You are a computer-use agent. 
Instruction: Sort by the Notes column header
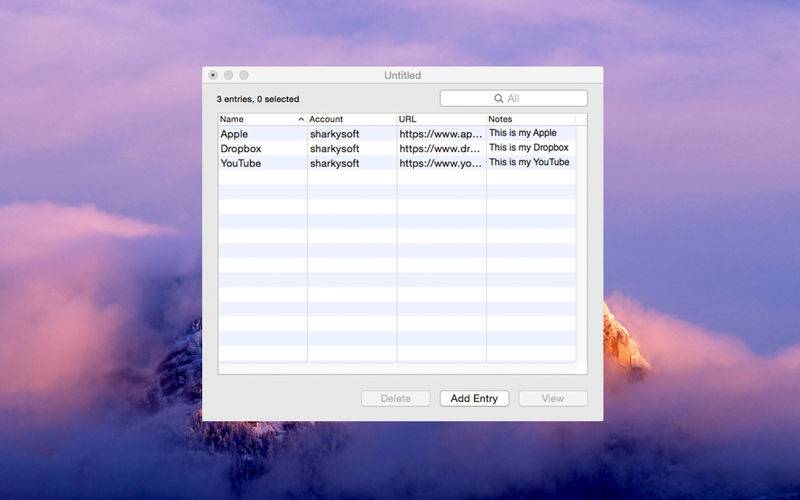pos(531,119)
